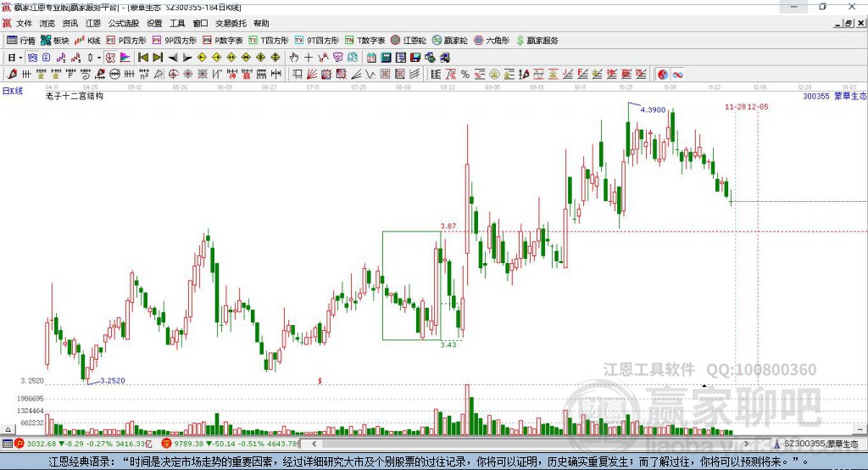Click SZ300355 蒙草生态 status bar entry
868x470 pixels.
[816, 444]
